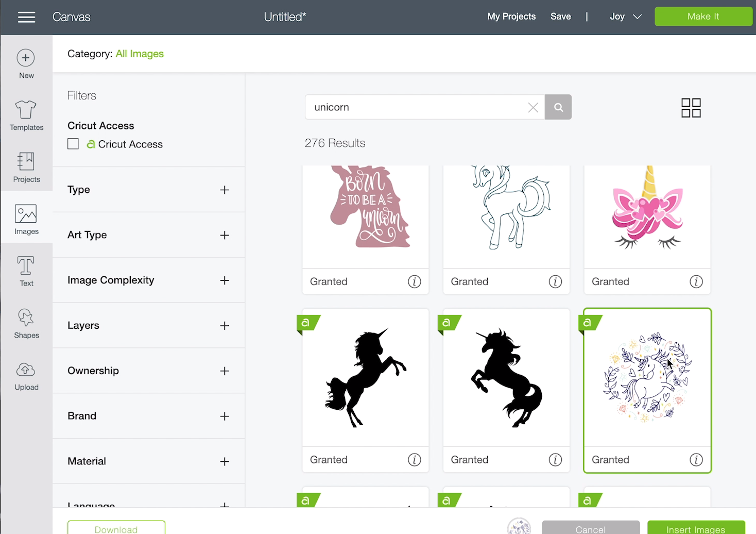Image resolution: width=756 pixels, height=534 pixels.
Task: Select the pink unicorn face with horn
Action: (x=647, y=216)
